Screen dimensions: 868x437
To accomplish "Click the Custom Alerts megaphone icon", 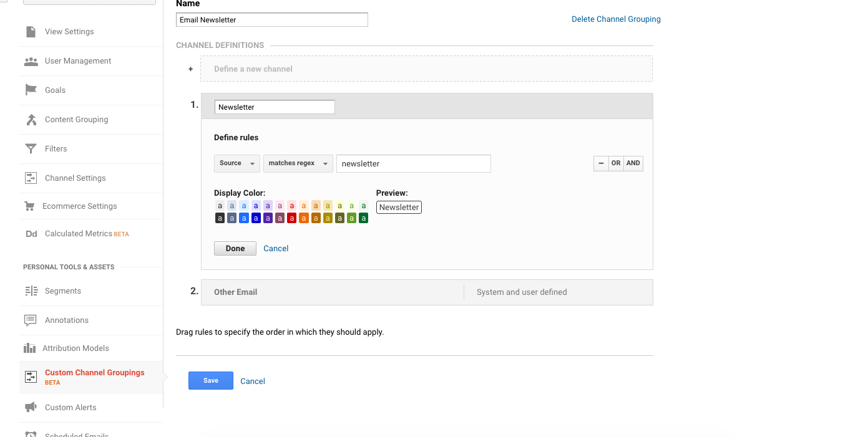I will coord(31,407).
